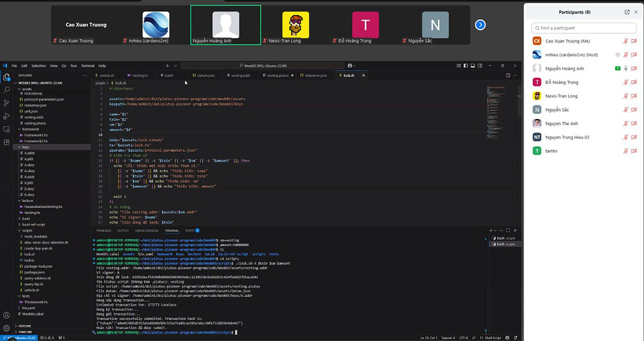Open the Extensions view icon

pos(6,142)
